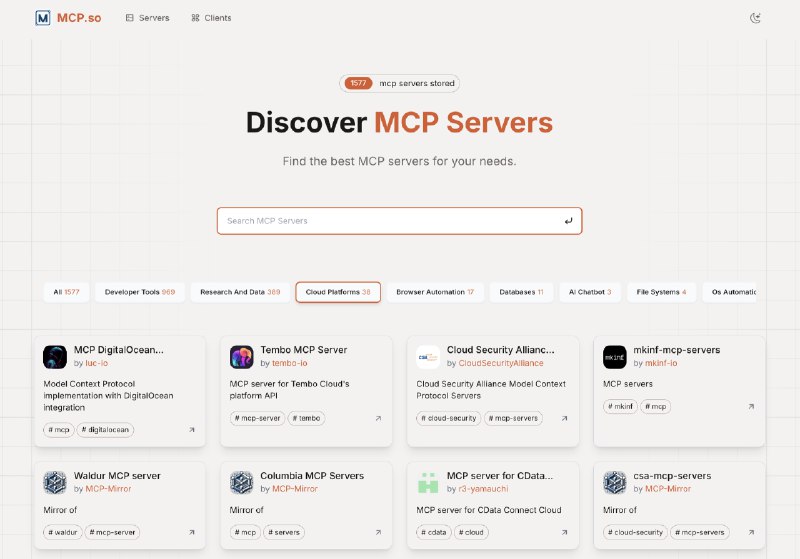Select the Browser Automation category tab

pyautogui.click(x=435, y=292)
